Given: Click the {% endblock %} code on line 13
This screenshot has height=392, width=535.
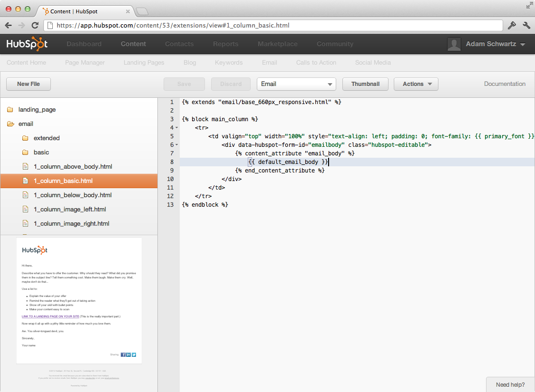Looking at the screenshot, I should [204, 204].
